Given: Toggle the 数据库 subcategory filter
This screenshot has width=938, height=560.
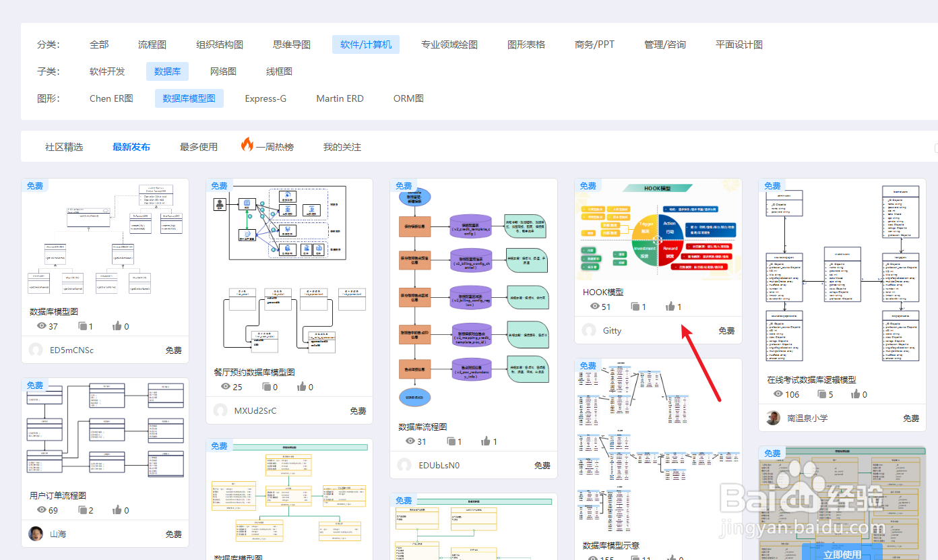Looking at the screenshot, I should pyautogui.click(x=167, y=71).
